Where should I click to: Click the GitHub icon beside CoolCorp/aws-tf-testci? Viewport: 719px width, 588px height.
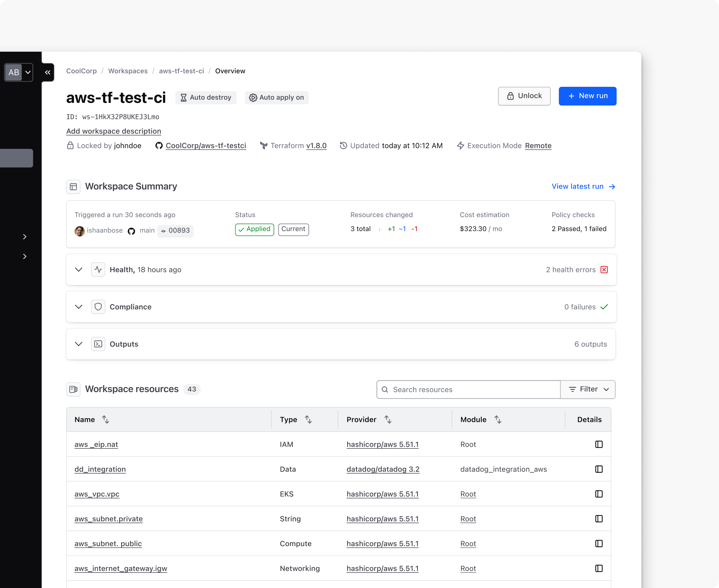[159, 146]
